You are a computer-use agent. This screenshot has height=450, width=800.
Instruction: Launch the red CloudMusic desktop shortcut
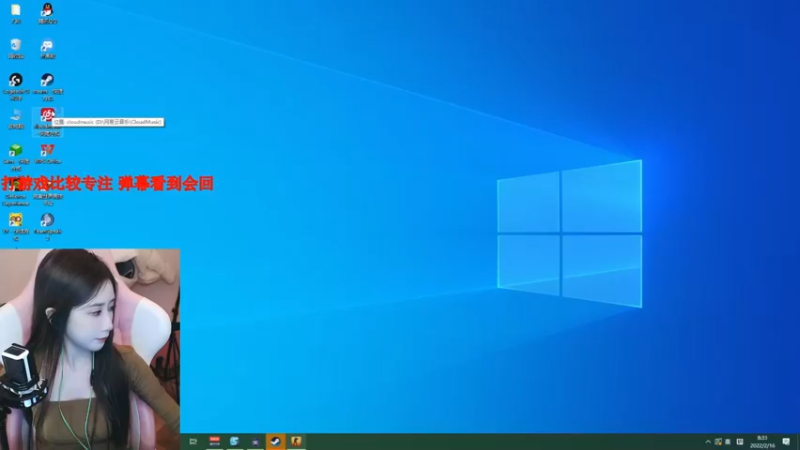point(47,115)
